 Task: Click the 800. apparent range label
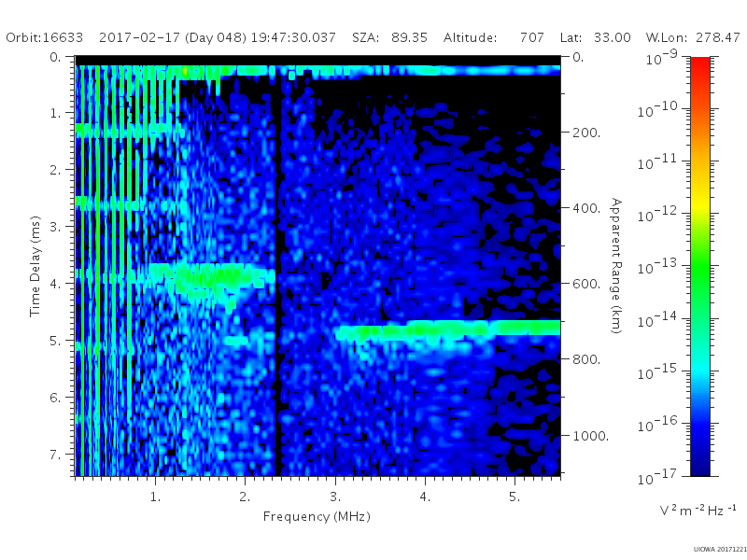pos(586,359)
